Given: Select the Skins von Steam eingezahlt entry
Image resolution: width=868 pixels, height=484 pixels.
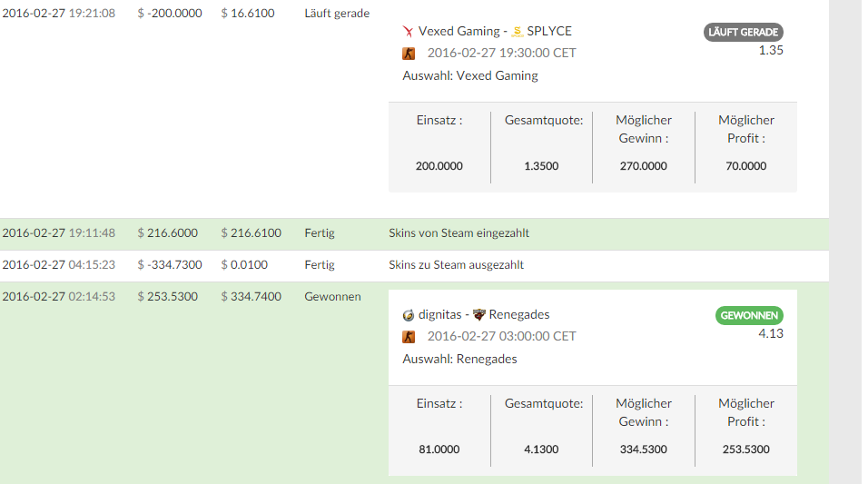Looking at the screenshot, I should 459,232.
